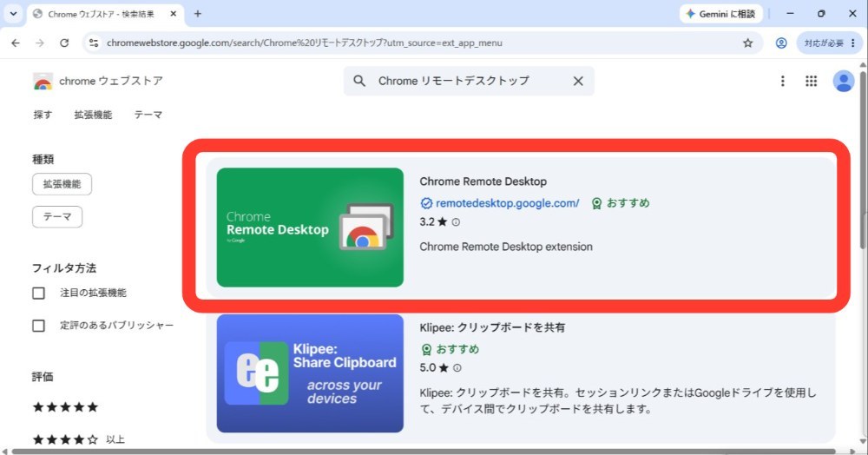The height and width of the screenshot is (455, 868).
Task: Go forward to the next page
Action: (x=40, y=43)
